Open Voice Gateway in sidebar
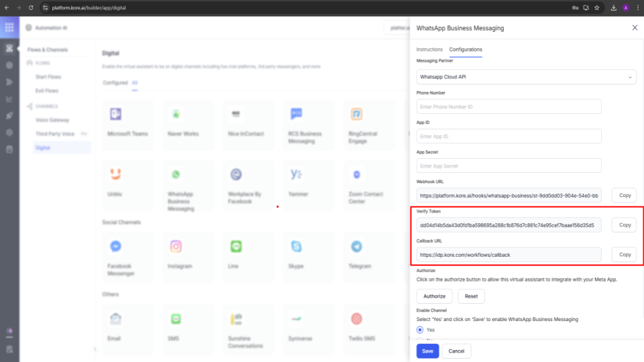 [x=52, y=120]
